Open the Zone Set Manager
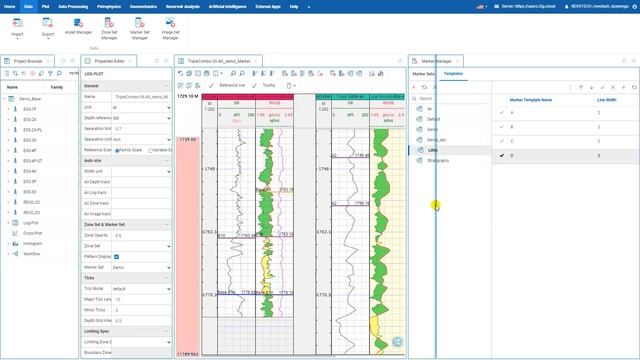The width and height of the screenshot is (640, 360). click(109, 29)
